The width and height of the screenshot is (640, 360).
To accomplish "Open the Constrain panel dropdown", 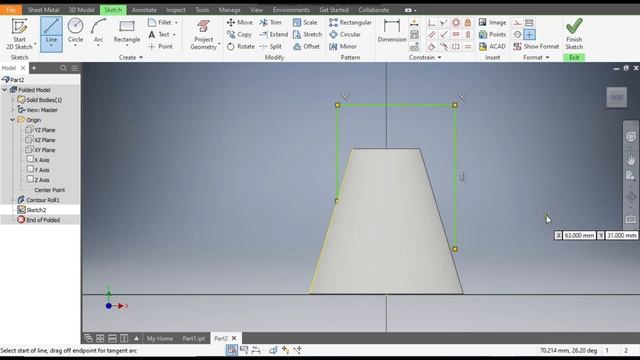I will 425,58.
